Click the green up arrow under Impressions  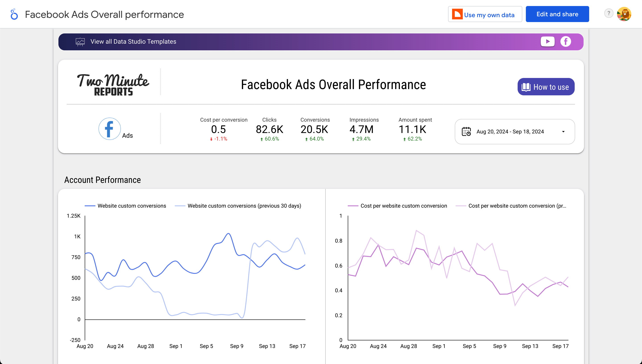pos(353,139)
